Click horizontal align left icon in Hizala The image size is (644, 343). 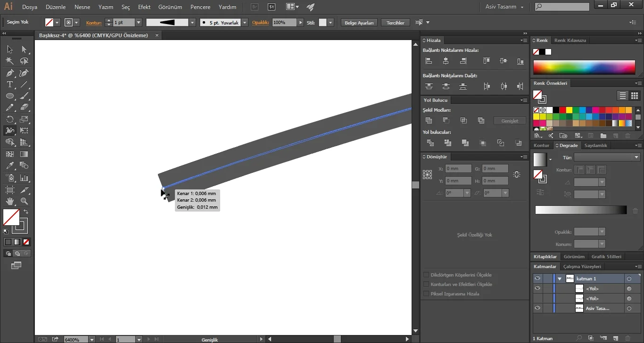tap(429, 61)
